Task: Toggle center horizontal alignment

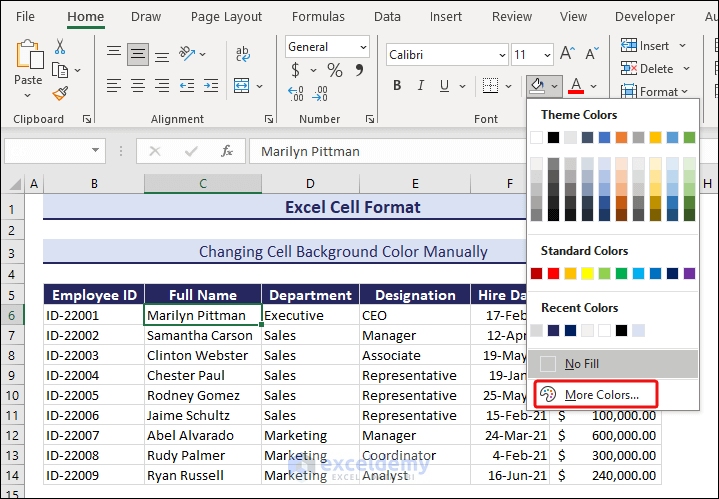Action: click(139, 86)
